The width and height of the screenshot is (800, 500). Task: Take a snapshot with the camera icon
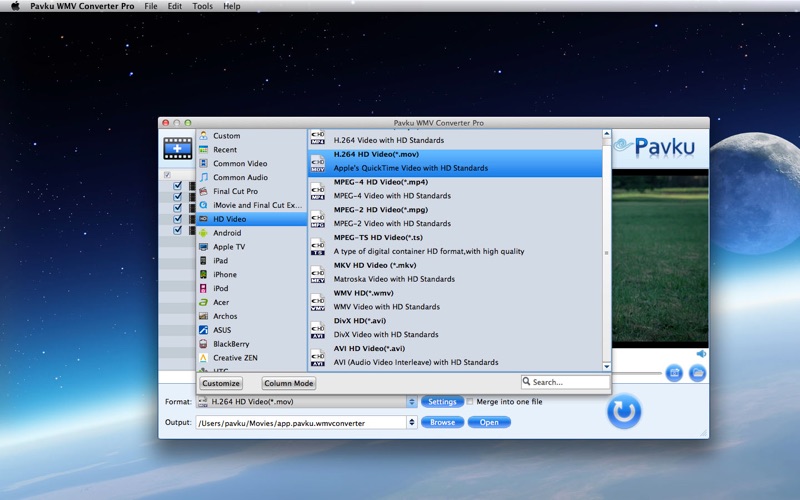(x=673, y=373)
